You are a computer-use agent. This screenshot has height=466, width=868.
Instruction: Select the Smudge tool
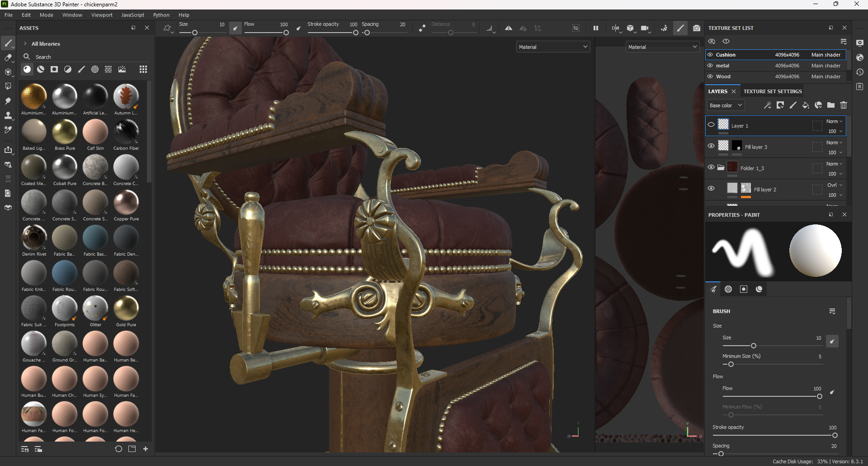(8, 101)
